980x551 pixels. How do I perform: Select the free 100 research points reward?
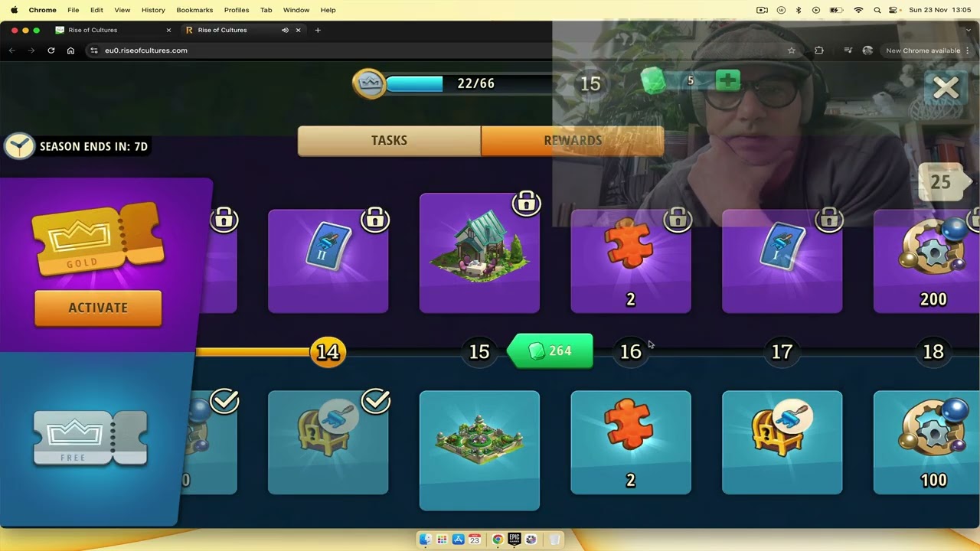coord(927,442)
